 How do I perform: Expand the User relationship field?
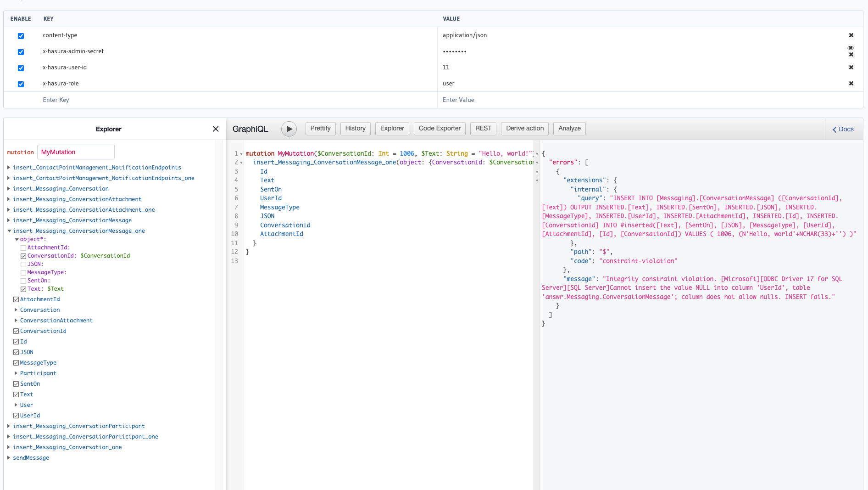coord(16,405)
